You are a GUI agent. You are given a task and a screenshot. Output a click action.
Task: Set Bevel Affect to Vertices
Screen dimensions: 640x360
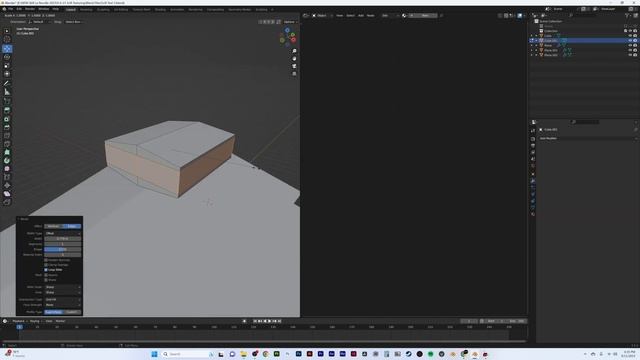tap(53, 226)
